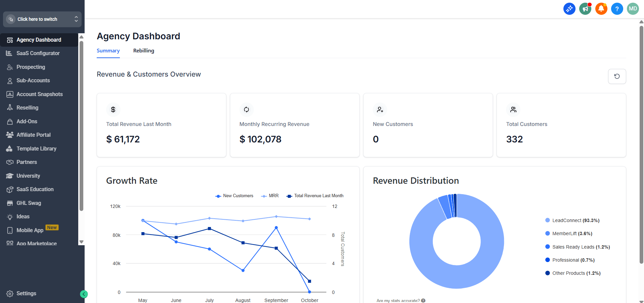Click the New badge on Mobile App

point(52,227)
